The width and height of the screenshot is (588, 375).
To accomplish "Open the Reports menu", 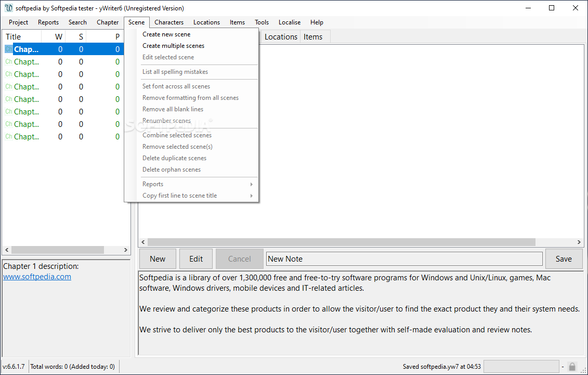I will pos(48,22).
